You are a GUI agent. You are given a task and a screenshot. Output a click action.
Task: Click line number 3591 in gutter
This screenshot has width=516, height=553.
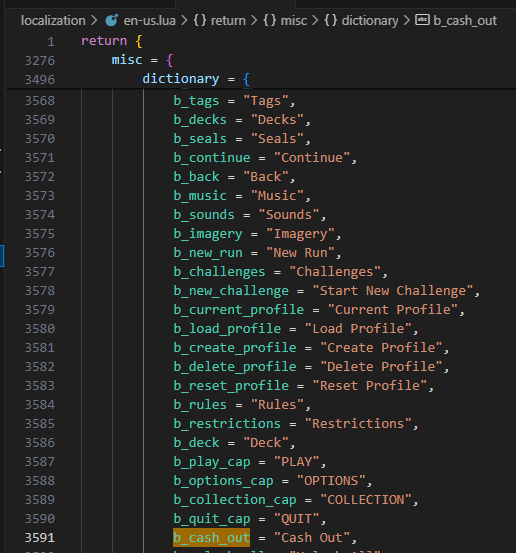40,537
